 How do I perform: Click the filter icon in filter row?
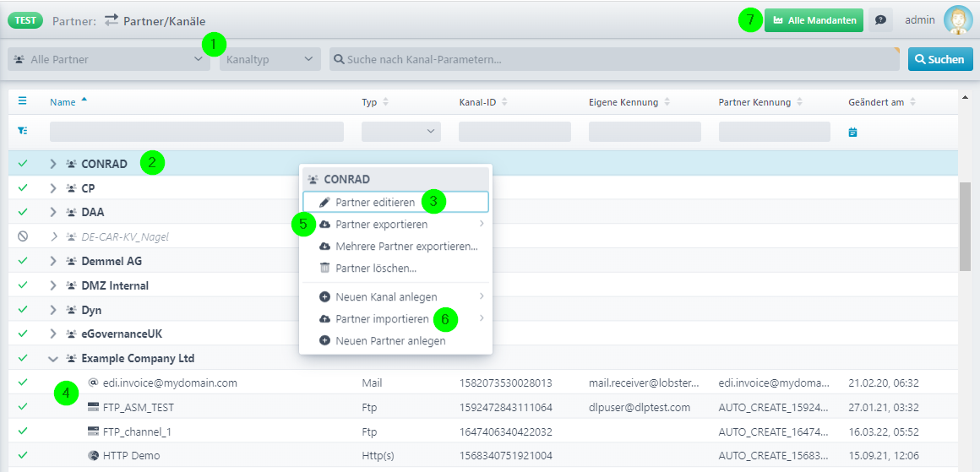tap(23, 131)
